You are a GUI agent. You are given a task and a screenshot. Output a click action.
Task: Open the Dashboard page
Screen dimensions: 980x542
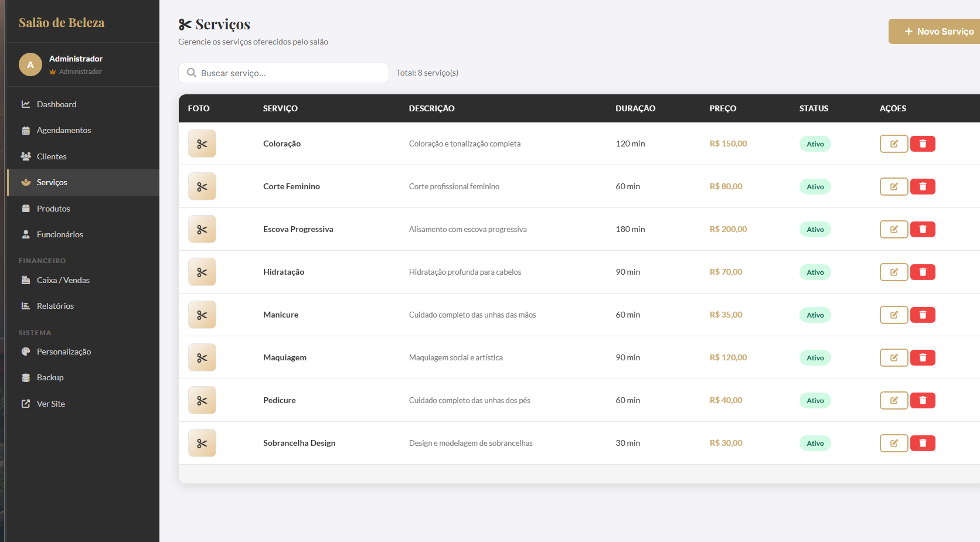pyautogui.click(x=83, y=104)
